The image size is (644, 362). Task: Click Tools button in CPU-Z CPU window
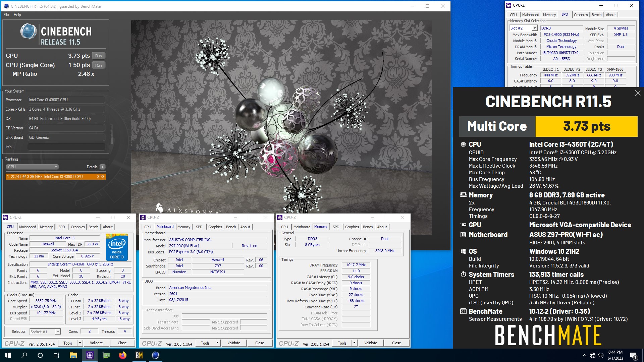(68, 343)
